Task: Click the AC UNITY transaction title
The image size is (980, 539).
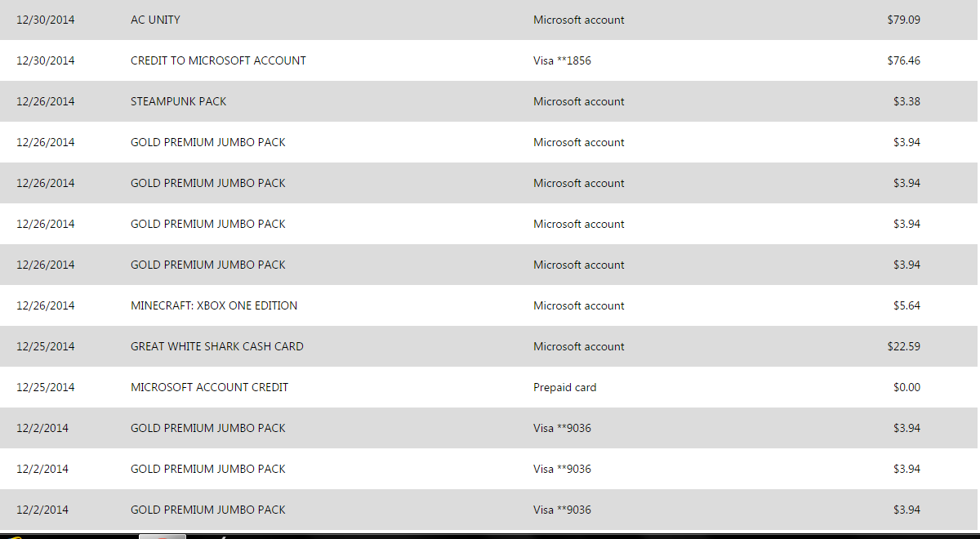Action: [x=155, y=20]
